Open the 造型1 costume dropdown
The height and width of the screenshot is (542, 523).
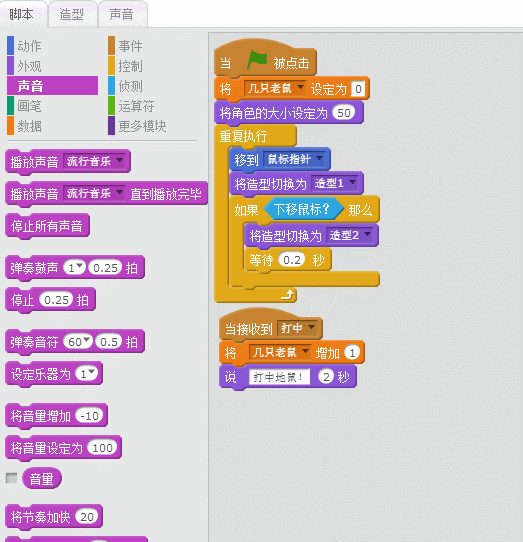[x=335, y=183]
